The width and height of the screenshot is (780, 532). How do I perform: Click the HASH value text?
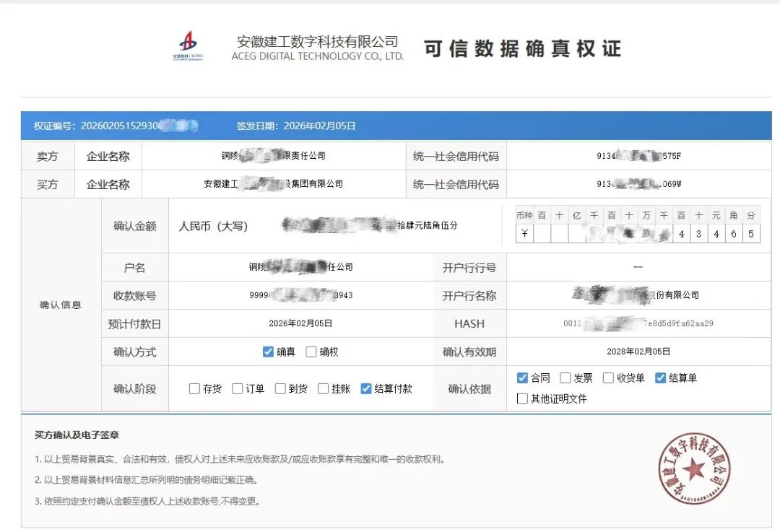click(638, 324)
